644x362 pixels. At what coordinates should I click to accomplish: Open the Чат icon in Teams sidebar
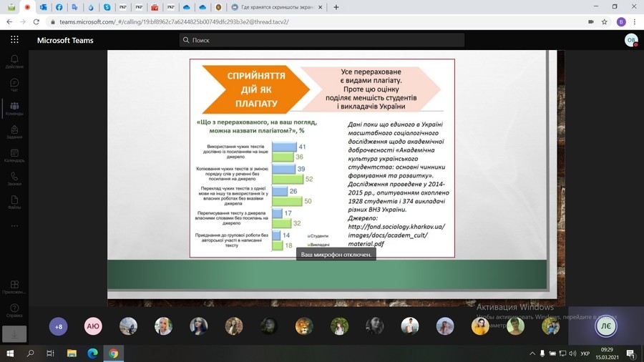[x=14, y=85]
